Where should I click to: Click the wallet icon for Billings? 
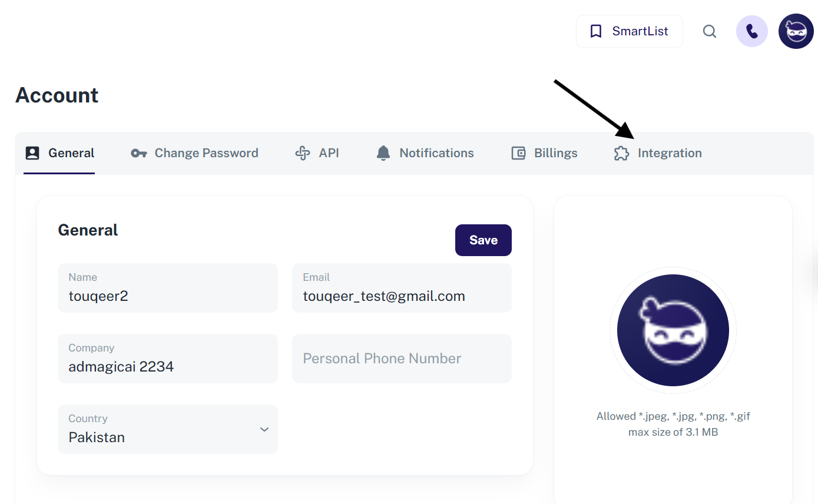518,153
